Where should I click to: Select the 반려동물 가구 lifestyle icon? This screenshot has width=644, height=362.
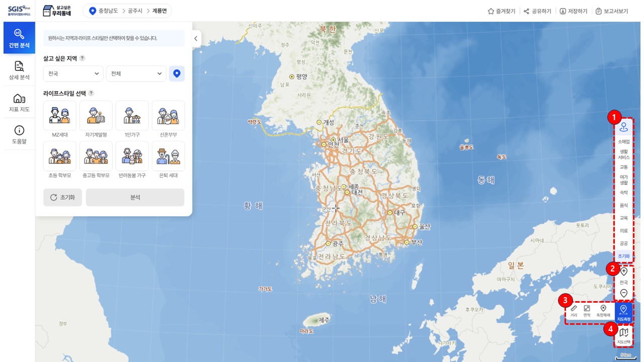[x=132, y=156]
